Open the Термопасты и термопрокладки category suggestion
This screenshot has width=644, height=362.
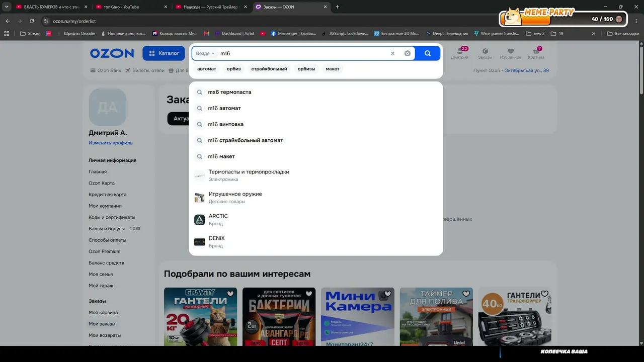click(x=316, y=175)
